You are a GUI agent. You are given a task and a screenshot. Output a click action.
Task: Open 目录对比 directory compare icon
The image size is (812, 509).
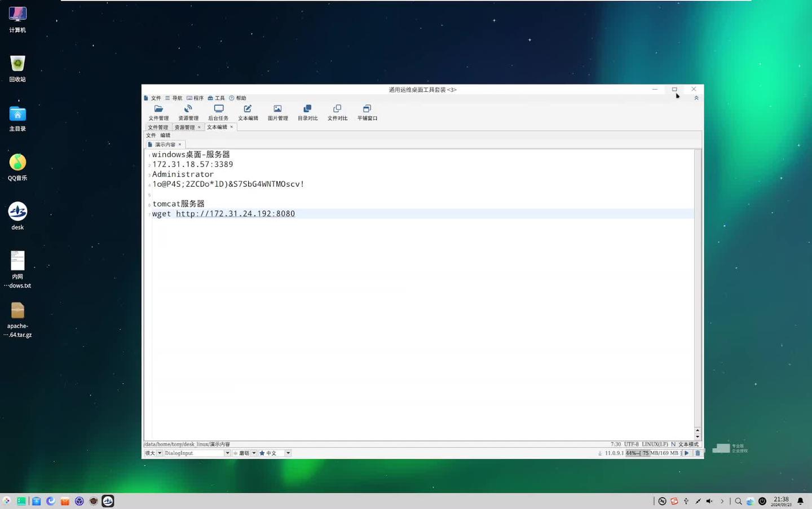(x=307, y=112)
